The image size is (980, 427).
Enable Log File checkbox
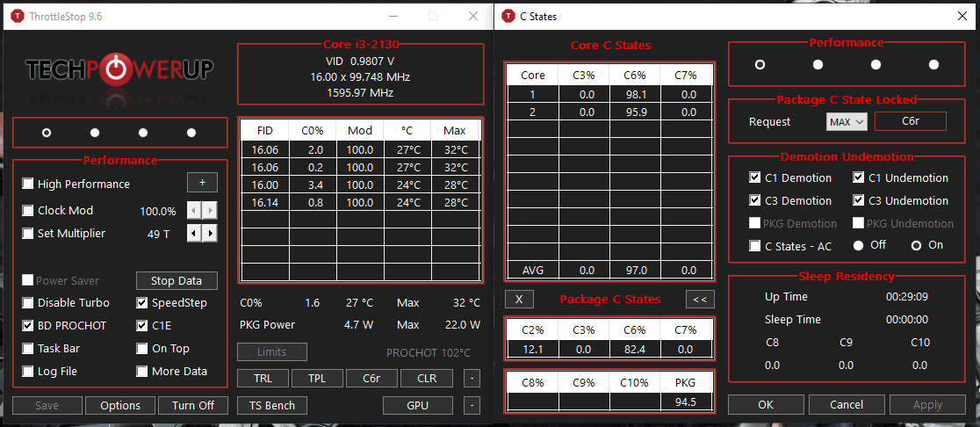pos(27,372)
